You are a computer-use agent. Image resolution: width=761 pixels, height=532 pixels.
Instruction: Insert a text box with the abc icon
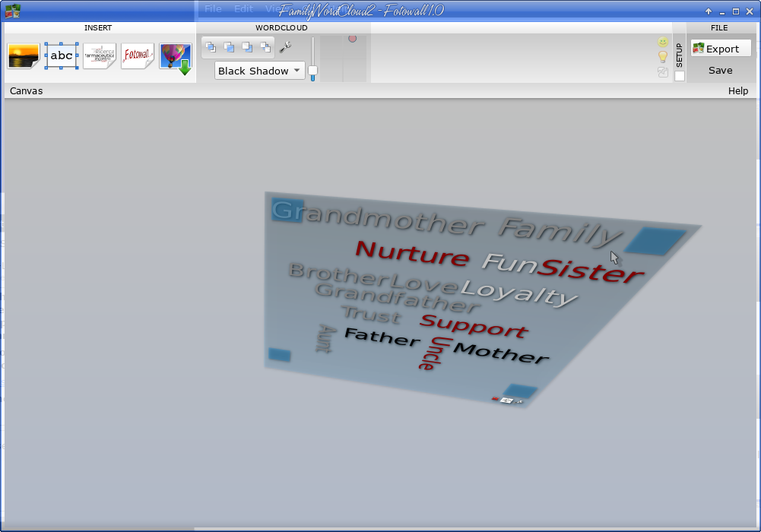point(61,55)
